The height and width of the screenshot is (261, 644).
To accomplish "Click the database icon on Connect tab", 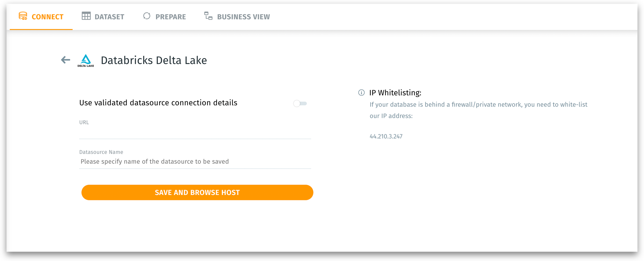I will pos(23,16).
